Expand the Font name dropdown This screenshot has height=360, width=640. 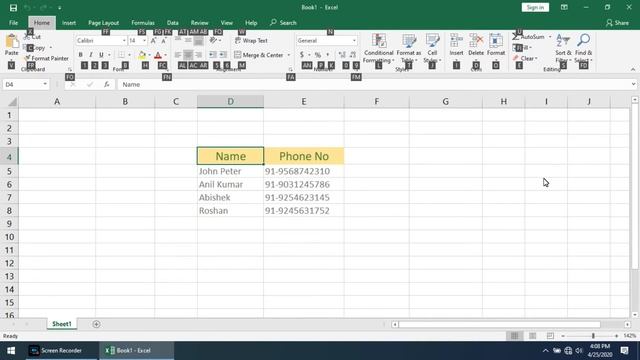pos(124,40)
